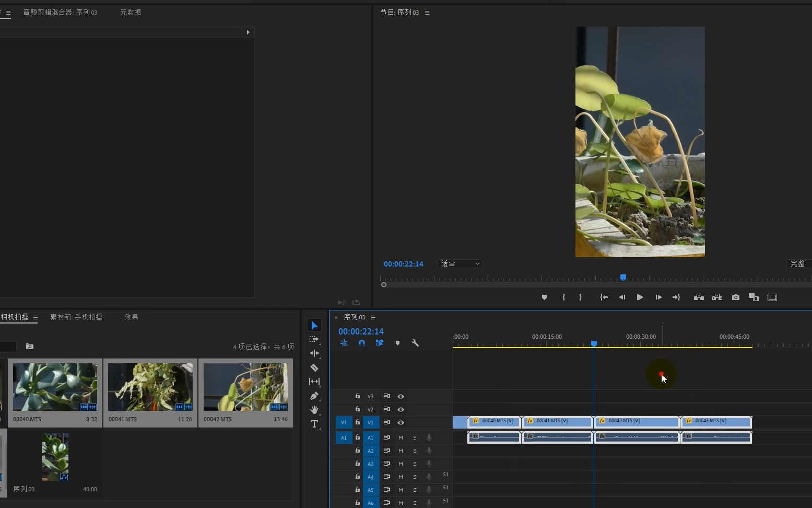The width and height of the screenshot is (812, 508).
Task: Toggle safe margins button in Program monitor
Action: point(772,297)
